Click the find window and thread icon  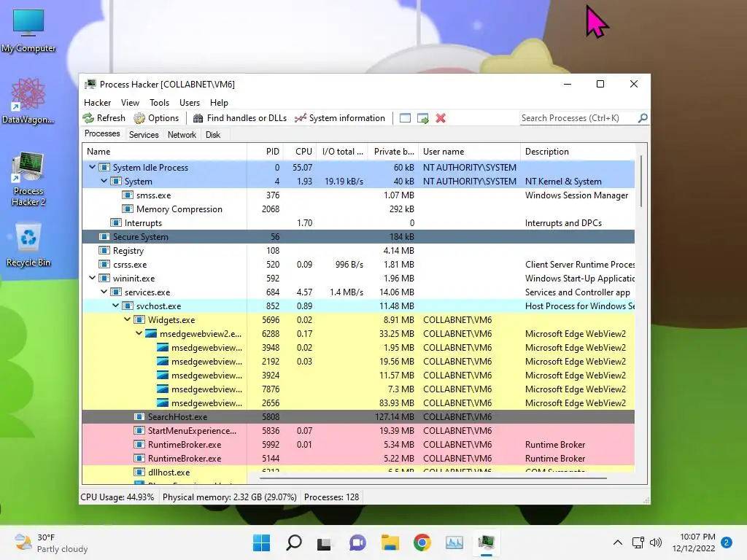422,118
